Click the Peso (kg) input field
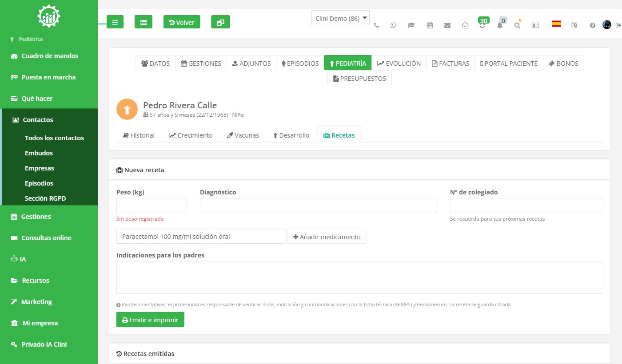The width and height of the screenshot is (622, 364). [x=152, y=206]
